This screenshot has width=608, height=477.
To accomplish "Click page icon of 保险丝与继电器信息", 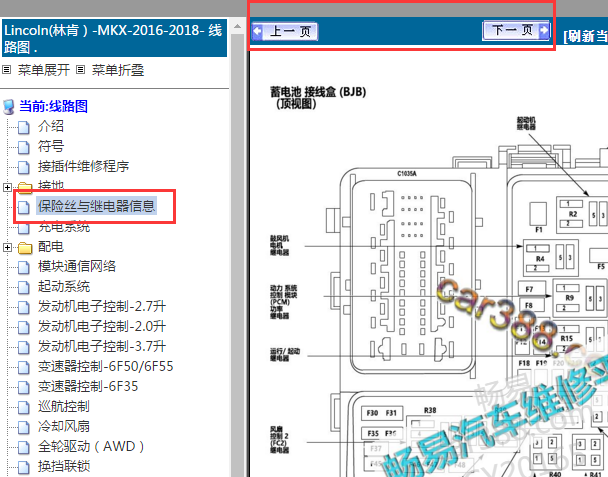I will click(x=24, y=207).
